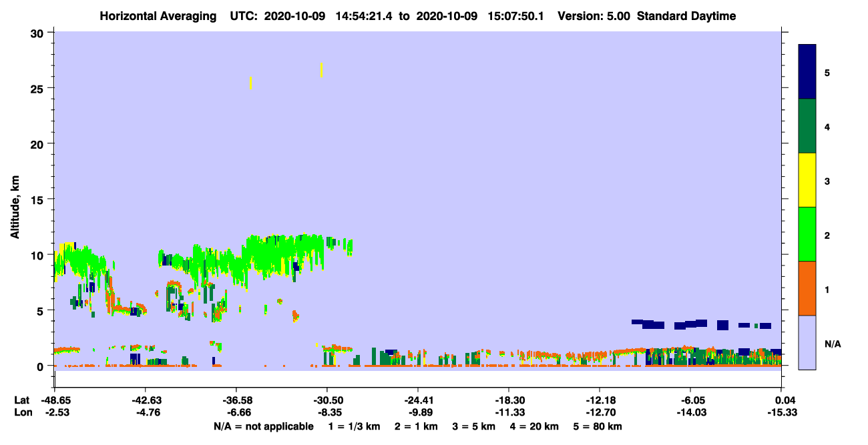Click legend text 'N/A = not applicable'
The width and height of the screenshot is (868, 445).
[263, 426]
